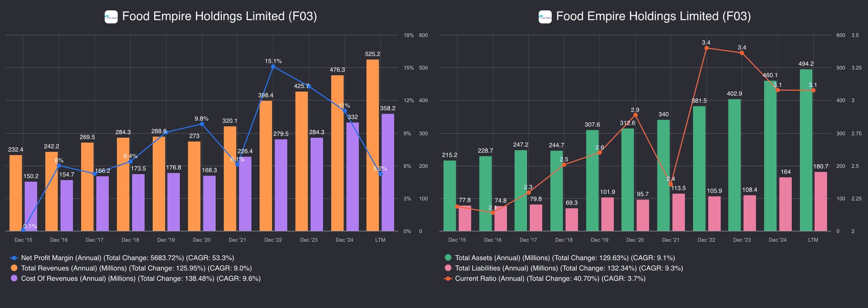This screenshot has width=868, height=308.
Task: Click the purple Cost Of Revenues legend dot
Action: (x=14, y=278)
